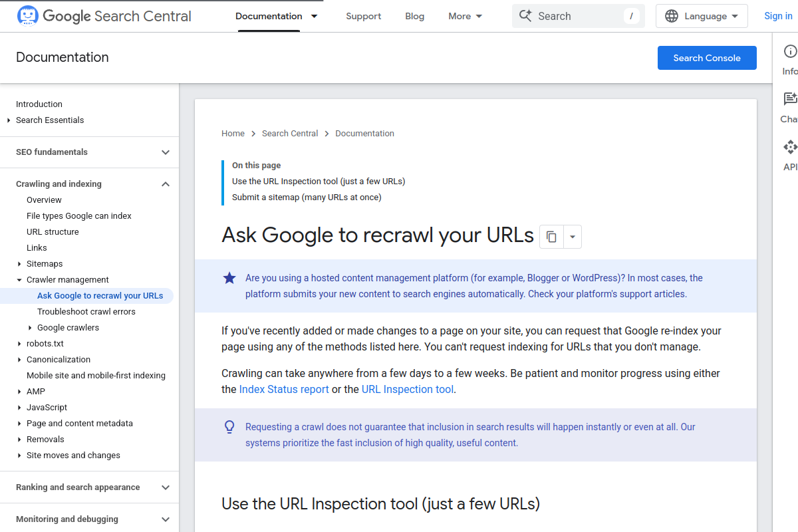Expand the robots.txt tree arrow
Viewport: 798px width, 532px height.
pyautogui.click(x=19, y=344)
